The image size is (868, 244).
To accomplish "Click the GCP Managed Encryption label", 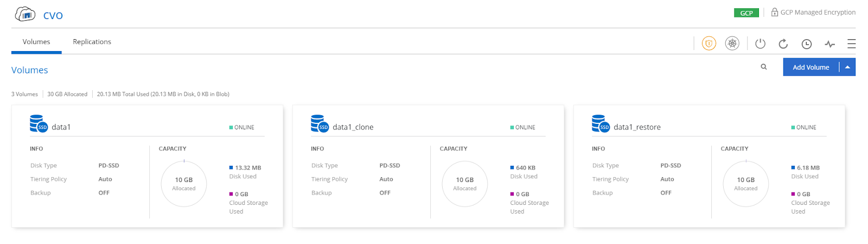I will [x=818, y=12].
